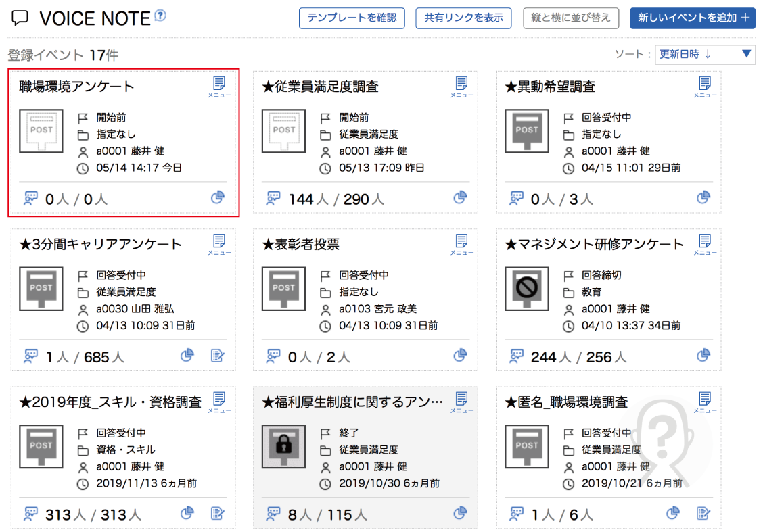Open pie chart results for ★表彰者投票

(461, 356)
